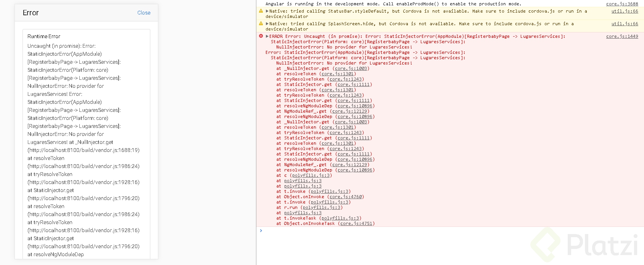Expand the SplashScreen.hide warning message
This screenshot has width=644, height=265.
tap(267, 24)
